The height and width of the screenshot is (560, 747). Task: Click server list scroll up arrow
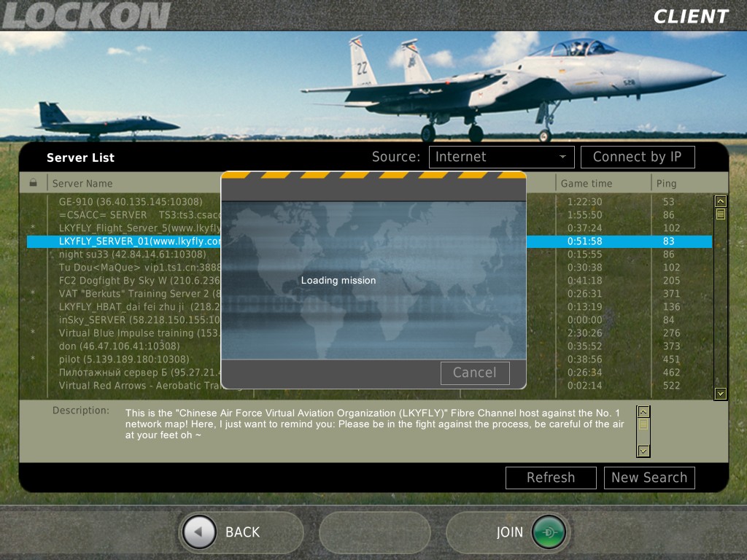tap(720, 201)
